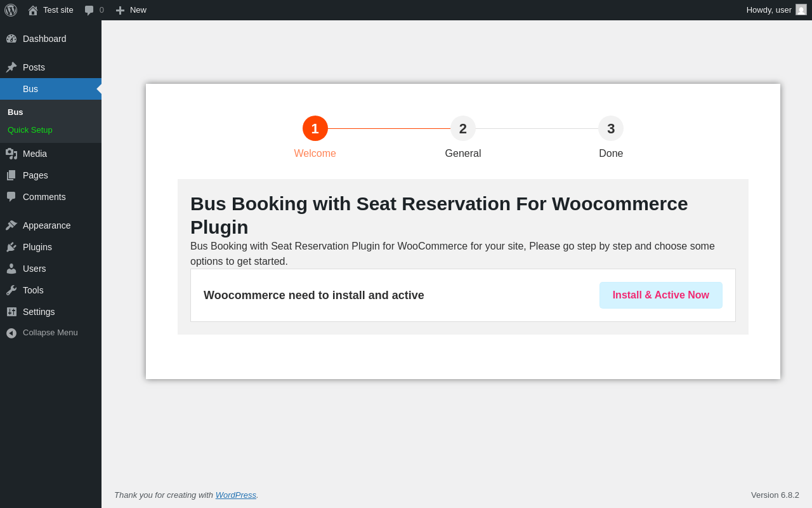Open the user avatar in admin bar
The width and height of the screenshot is (812, 508).
click(x=801, y=10)
